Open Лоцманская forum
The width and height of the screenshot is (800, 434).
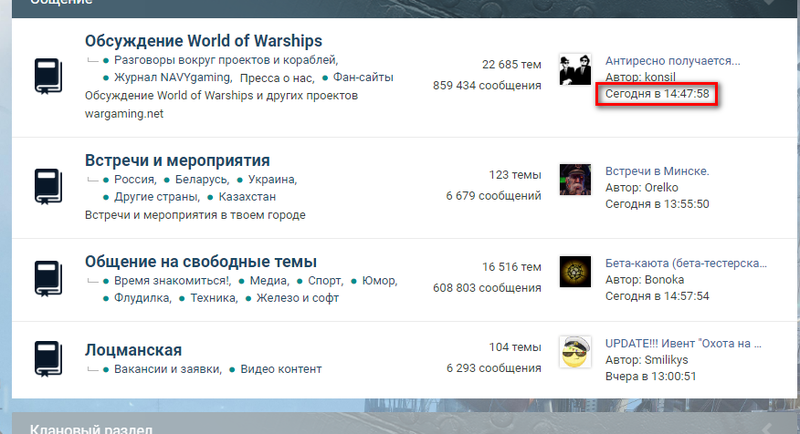133,350
